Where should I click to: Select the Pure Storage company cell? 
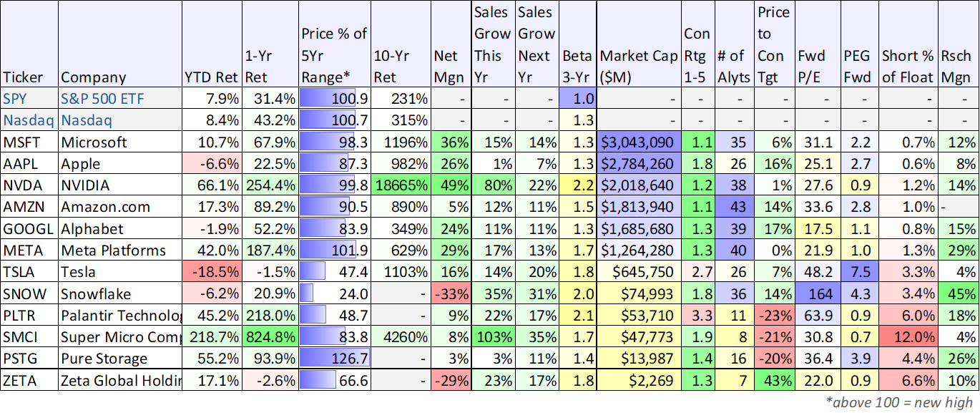click(120, 359)
